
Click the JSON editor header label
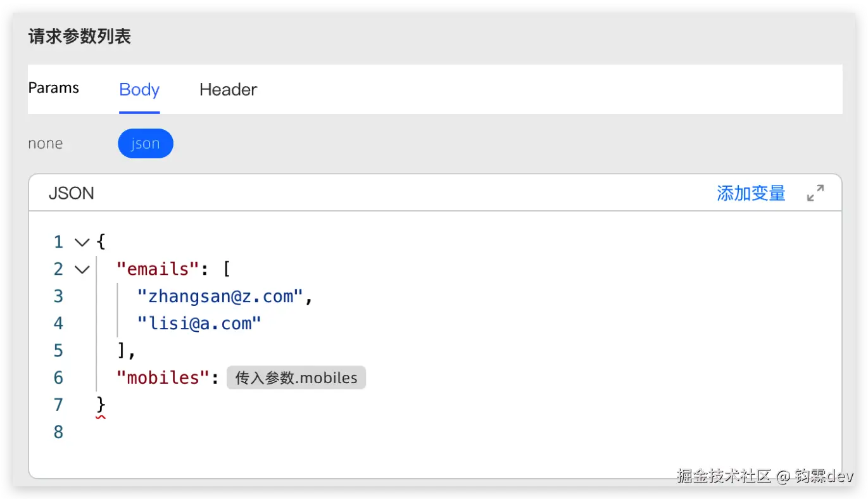pos(71,193)
